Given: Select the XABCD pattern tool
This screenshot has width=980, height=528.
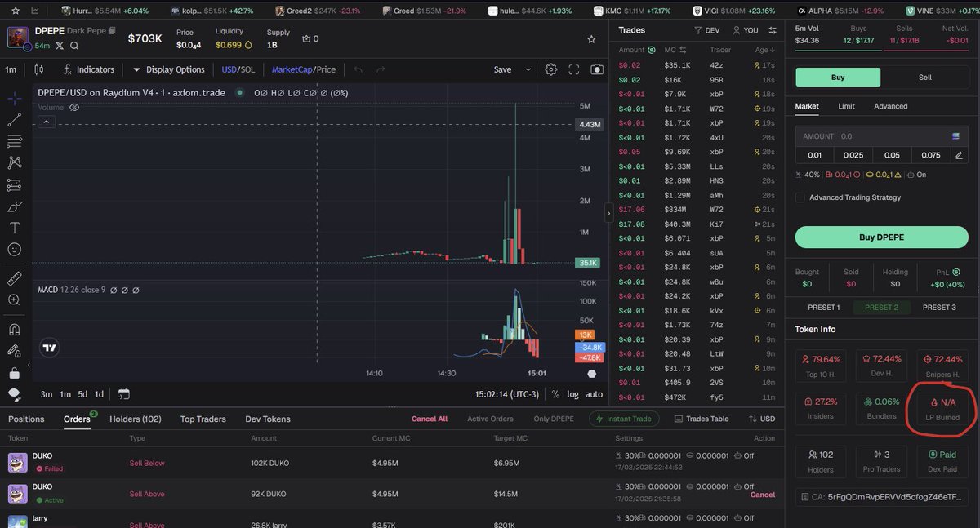Looking at the screenshot, I should pos(14,163).
